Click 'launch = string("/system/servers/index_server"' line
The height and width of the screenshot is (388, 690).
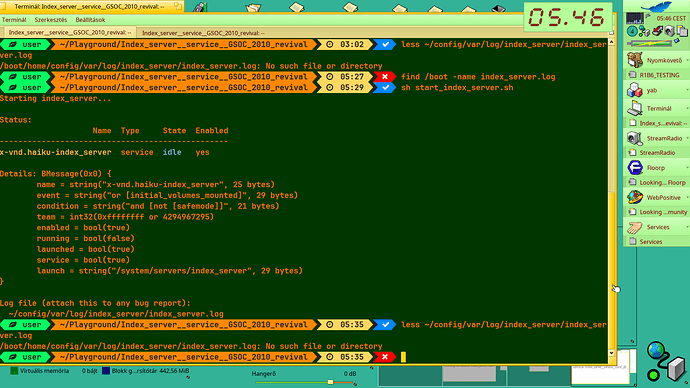pyautogui.click(x=169, y=271)
